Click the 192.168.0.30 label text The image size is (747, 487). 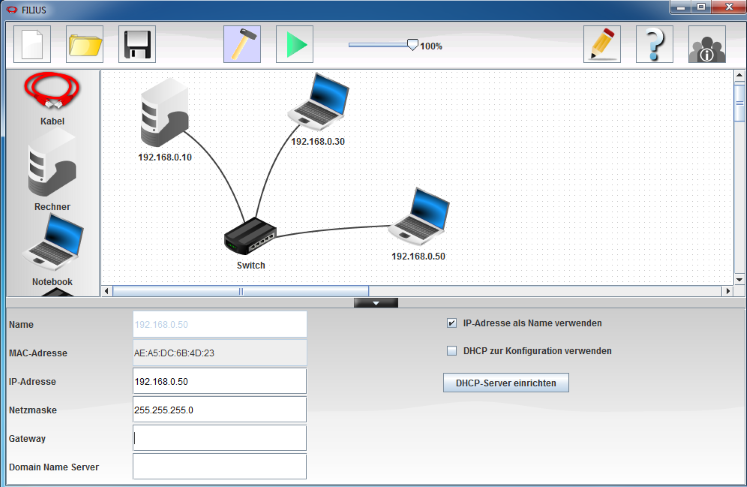(318, 142)
